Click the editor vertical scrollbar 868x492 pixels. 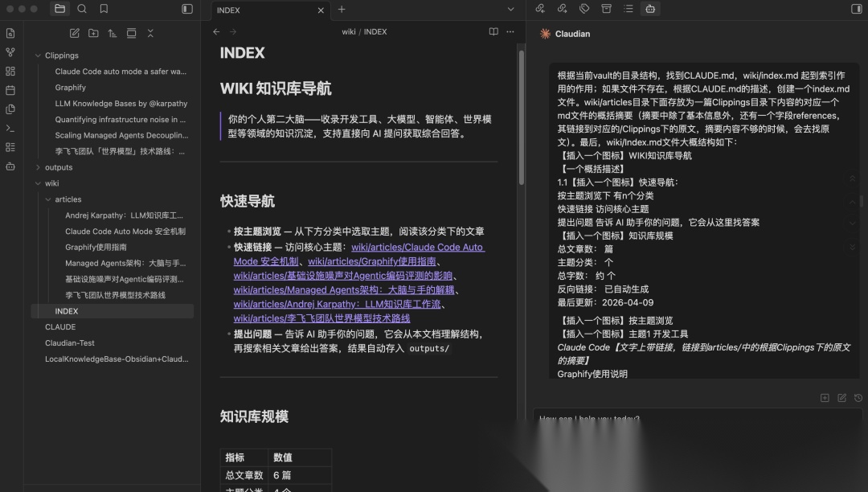click(x=521, y=117)
